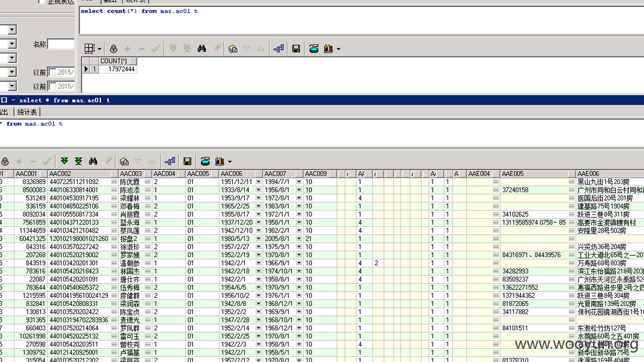Screen dimensions: 644x362
Task: Click the AAC002 column header
Action: (x=83, y=173)
